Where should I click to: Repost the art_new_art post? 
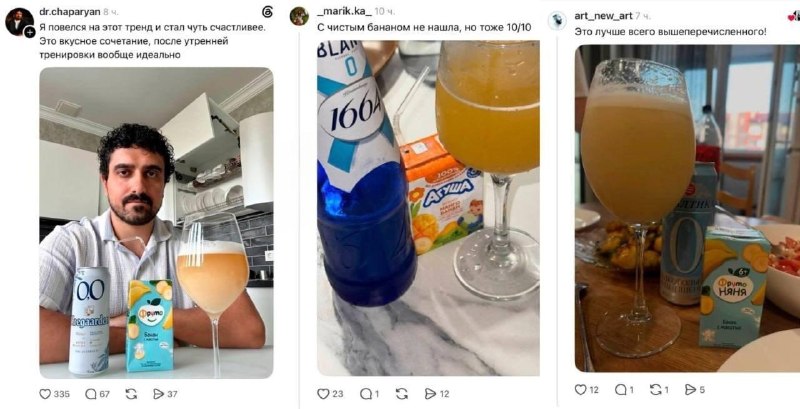point(656,390)
